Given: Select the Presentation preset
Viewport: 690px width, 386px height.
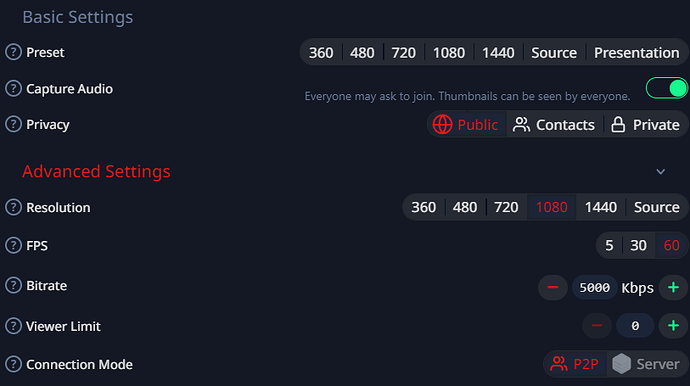Looking at the screenshot, I should point(636,53).
